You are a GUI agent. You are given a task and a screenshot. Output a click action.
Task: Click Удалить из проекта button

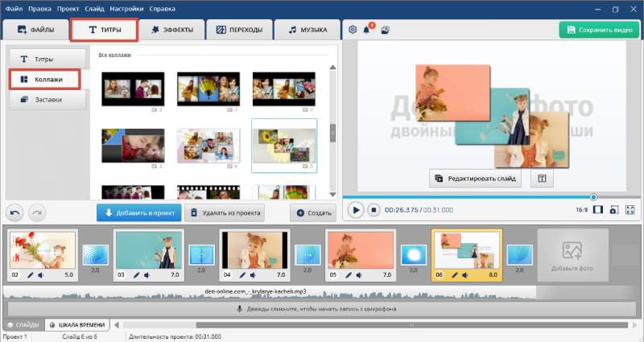tap(225, 212)
